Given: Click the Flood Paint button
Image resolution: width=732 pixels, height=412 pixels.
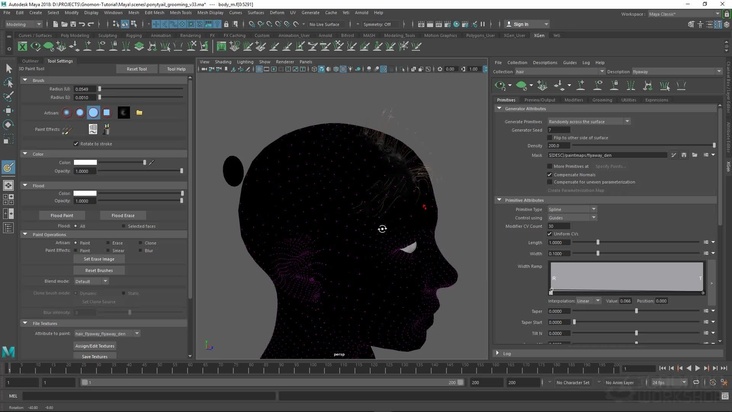Looking at the screenshot, I should coord(62,215).
